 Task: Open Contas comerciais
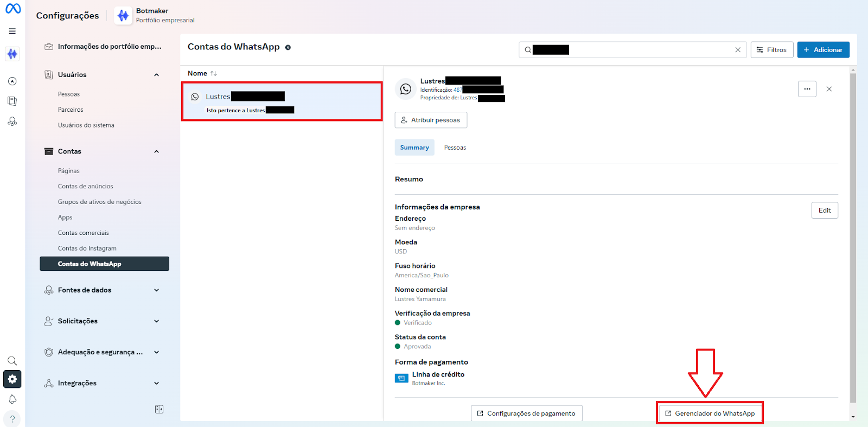pos(84,233)
